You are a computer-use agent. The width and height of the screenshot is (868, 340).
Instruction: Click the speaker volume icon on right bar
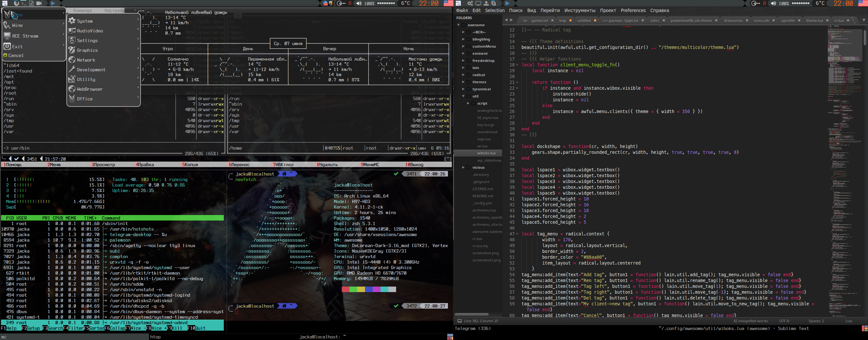click(773, 3)
